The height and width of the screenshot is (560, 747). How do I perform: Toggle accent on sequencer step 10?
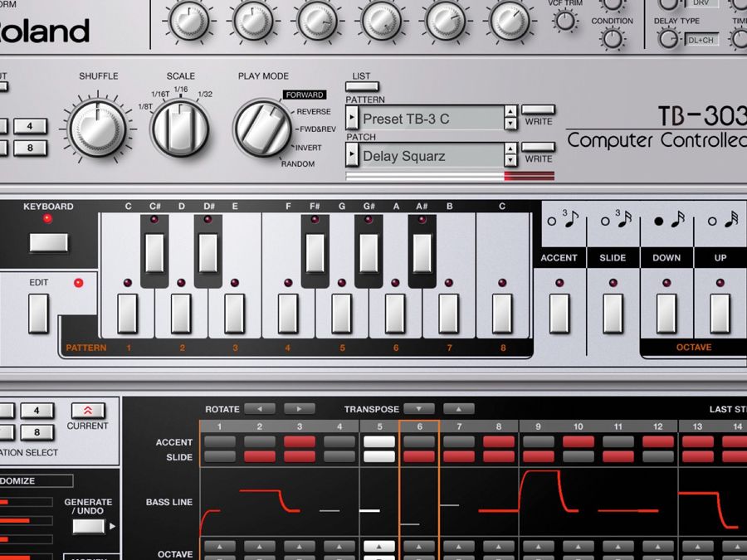pos(579,442)
